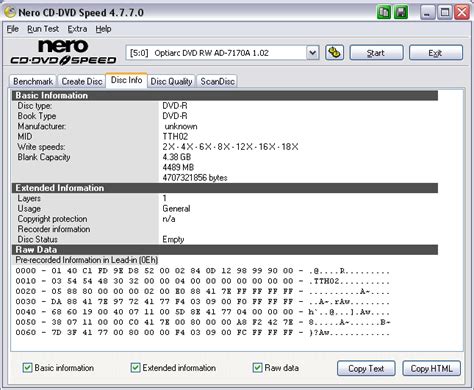Click the raw data row starting 0000
This screenshot has height=390, width=474.
pyautogui.click(x=203, y=271)
